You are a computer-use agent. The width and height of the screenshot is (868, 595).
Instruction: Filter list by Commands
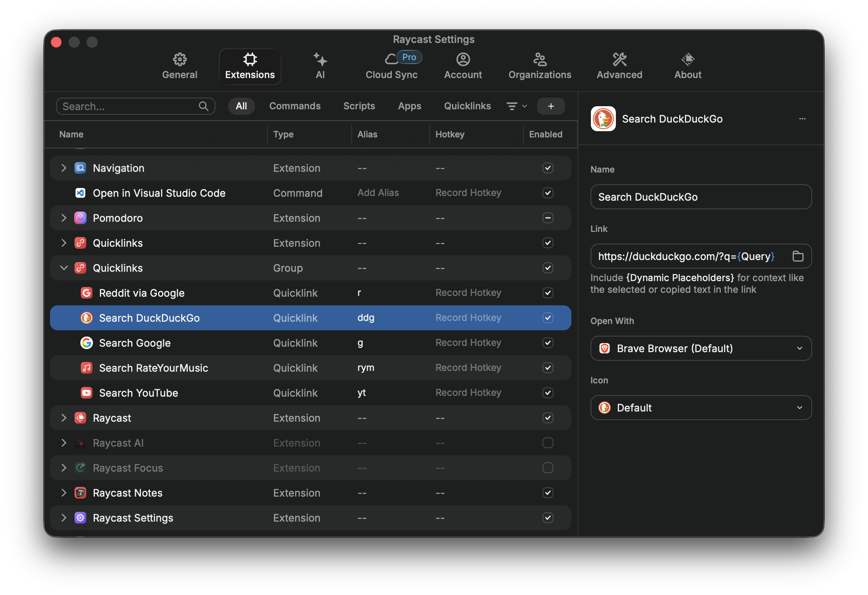295,106
